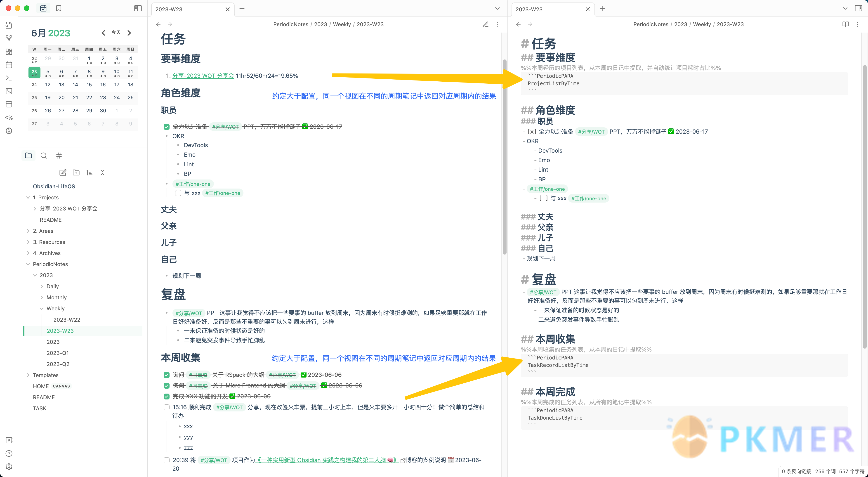Image resolution: width=868 pixels, height=477 pixels.
Task: Expand the Monthly folder
Action: click(41, 298)
